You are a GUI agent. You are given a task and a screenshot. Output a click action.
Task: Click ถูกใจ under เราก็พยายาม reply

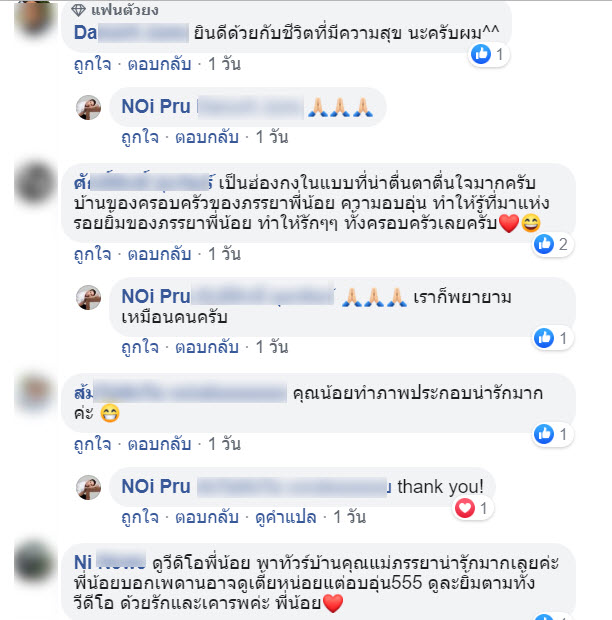[x=140, y=347]
